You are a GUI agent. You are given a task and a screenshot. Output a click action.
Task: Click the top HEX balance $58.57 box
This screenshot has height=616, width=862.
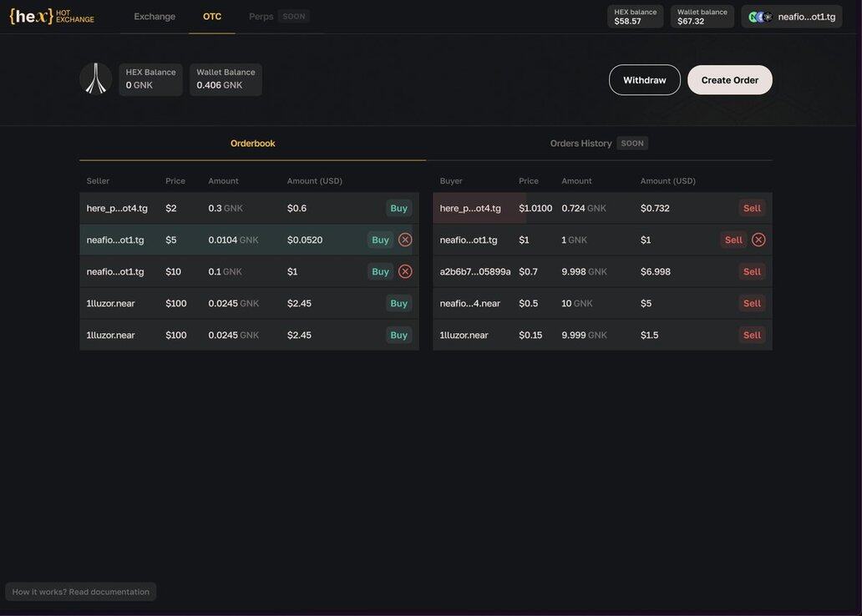(x=635, y=17)
